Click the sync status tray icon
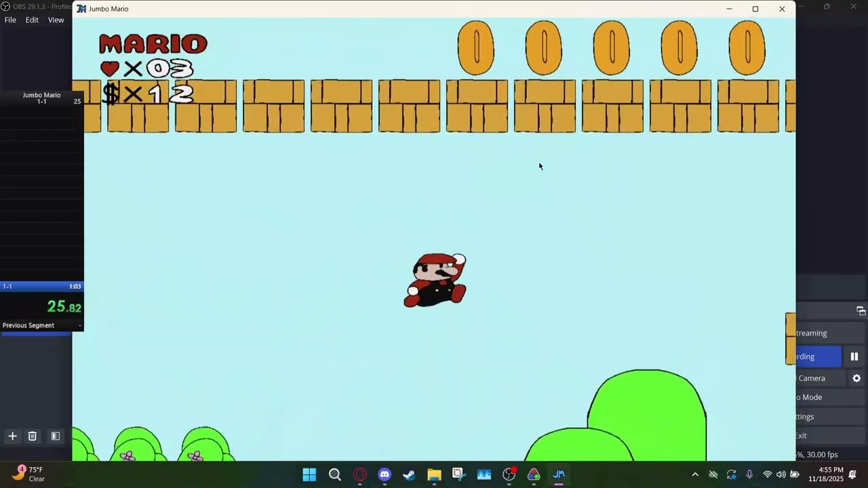This screenshot has height=488, width=868. coord(731,474)
